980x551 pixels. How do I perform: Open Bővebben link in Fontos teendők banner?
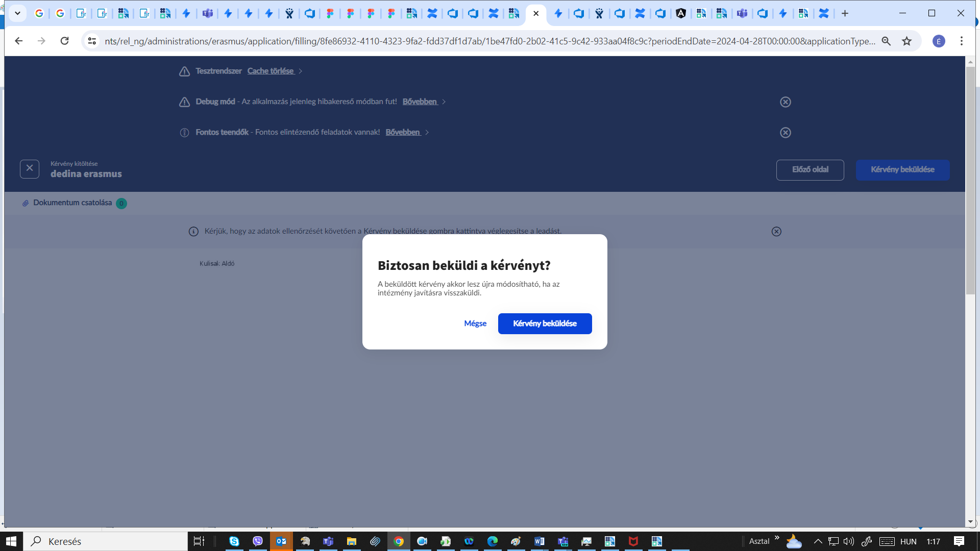pyautogui.click(x=403, y=132)
